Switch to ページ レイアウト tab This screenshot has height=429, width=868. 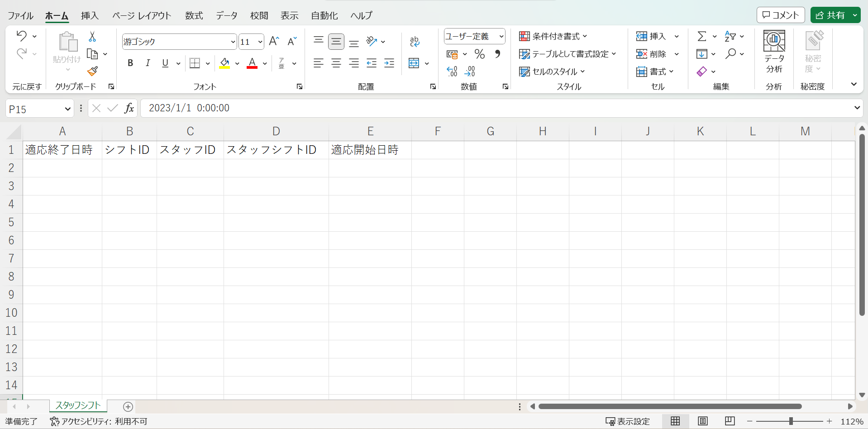pos(142,15)
